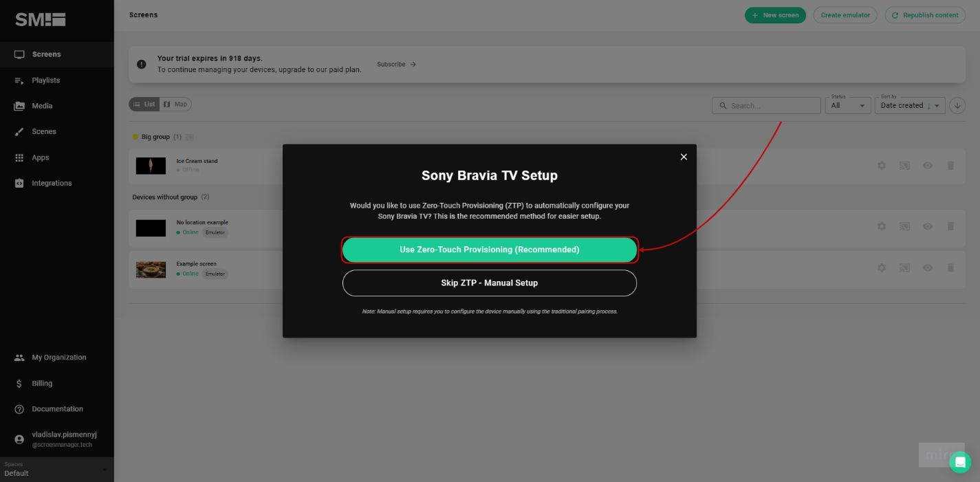Image resolution: width=980 pixels, height=482 pixels.
Task: Open Billing page
Action: click(x=56, y=384)
